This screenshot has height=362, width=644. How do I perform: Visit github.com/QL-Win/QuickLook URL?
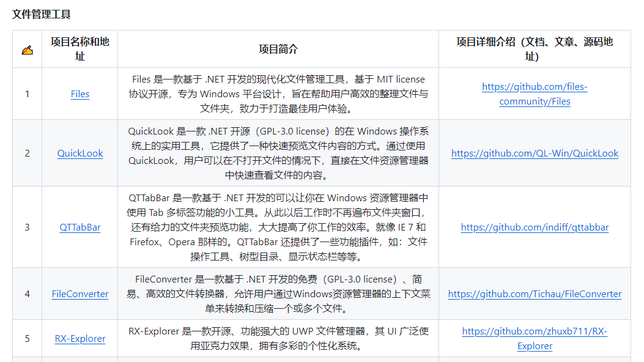[535, 153]
